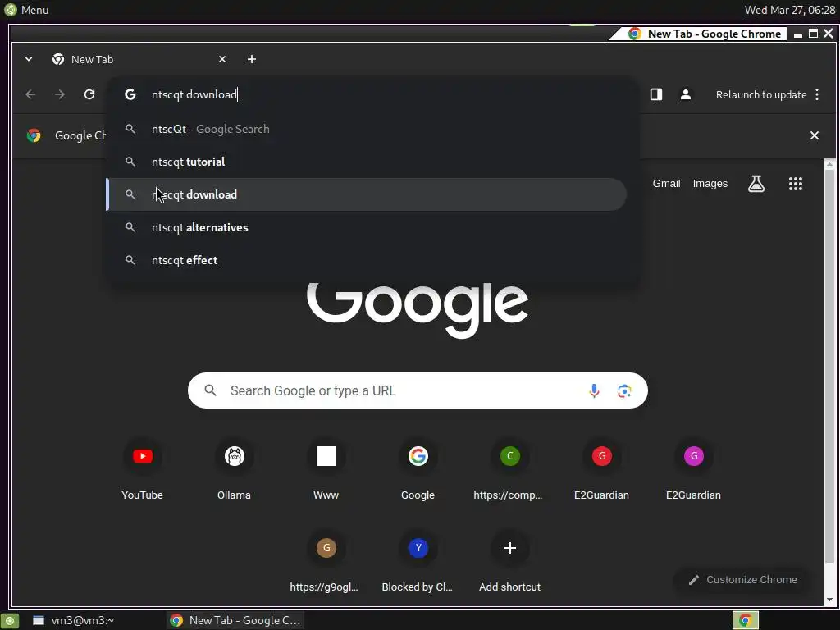The image size is (840, 630).
Task: Open the Gmail link
Action: click(666, 183)
